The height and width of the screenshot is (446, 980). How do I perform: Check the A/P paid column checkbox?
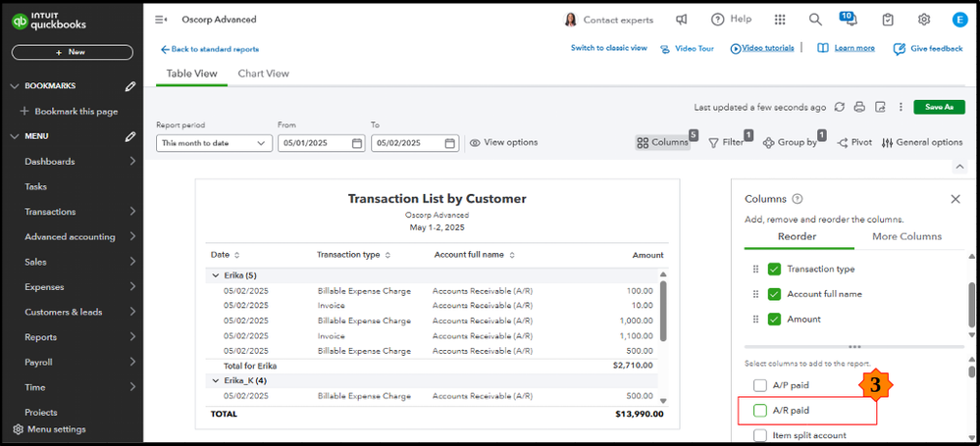[760, 385]
